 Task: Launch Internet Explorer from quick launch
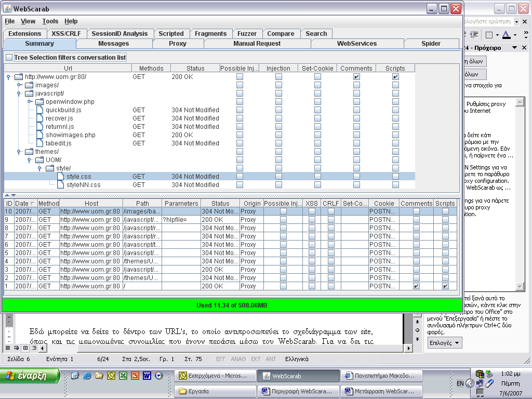[87, 376]
